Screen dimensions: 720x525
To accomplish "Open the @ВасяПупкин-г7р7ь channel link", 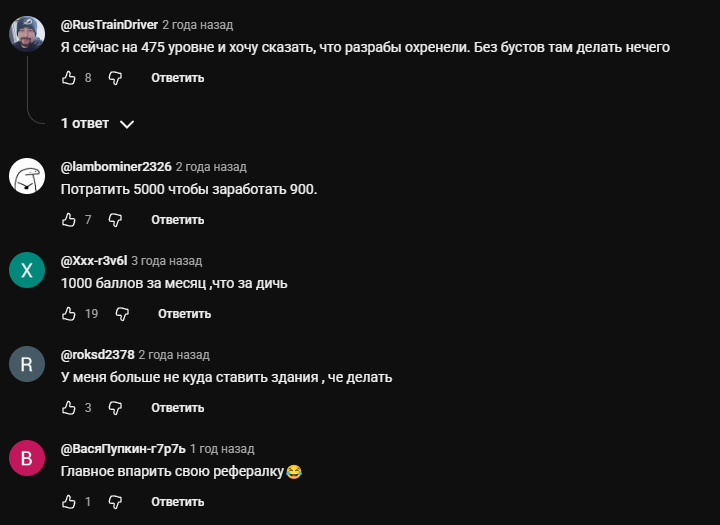I will pyautogui.click(x=122, y=449).
